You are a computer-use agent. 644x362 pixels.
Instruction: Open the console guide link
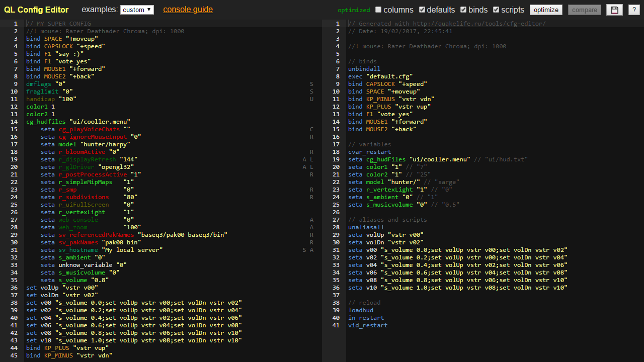pyautogui.click(x=188, y=10)
